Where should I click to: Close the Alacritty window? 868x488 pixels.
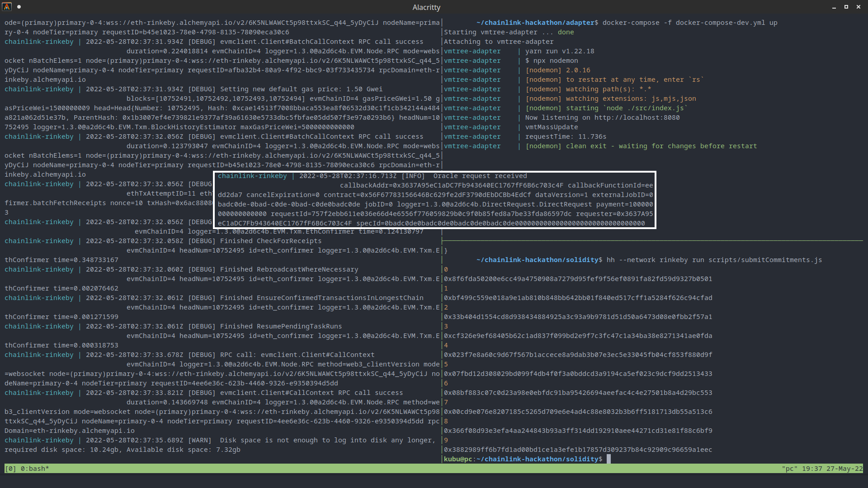(859, 7)
